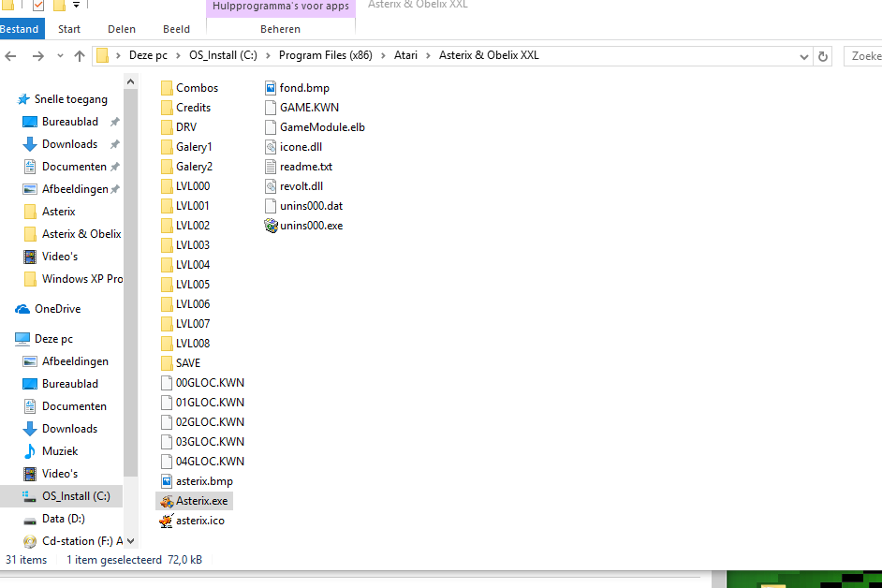Expand address bar history dropdown
882x588 pixels.
point(803,57)
